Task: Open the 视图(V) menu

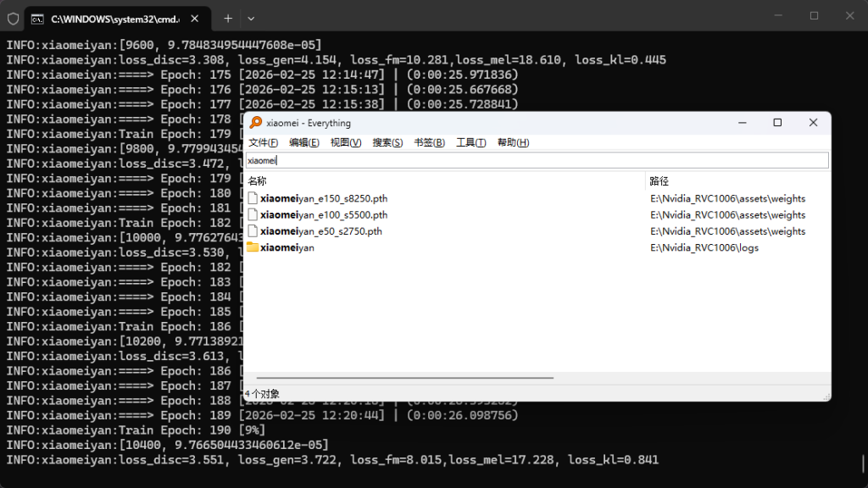Action: tap(346, 142)
